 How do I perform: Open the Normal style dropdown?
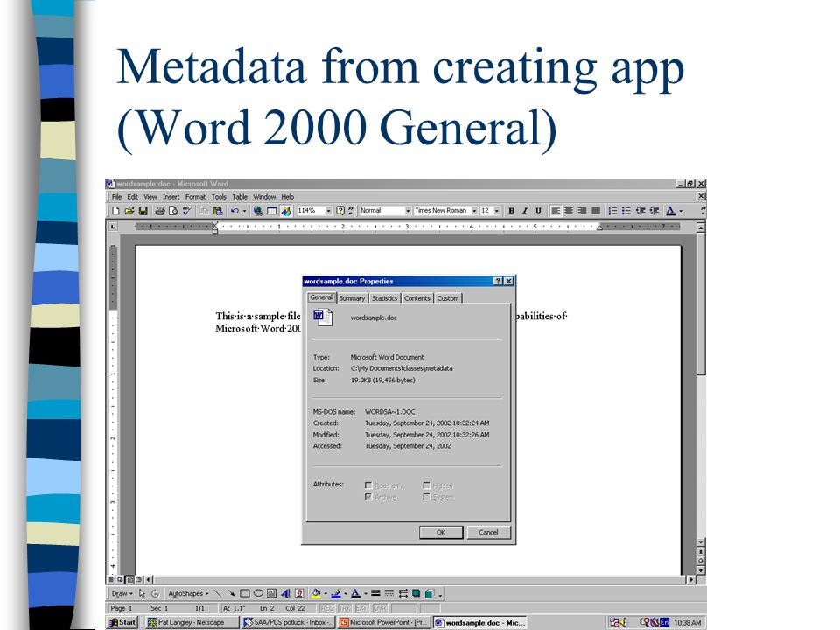click(x=408, y=211)
